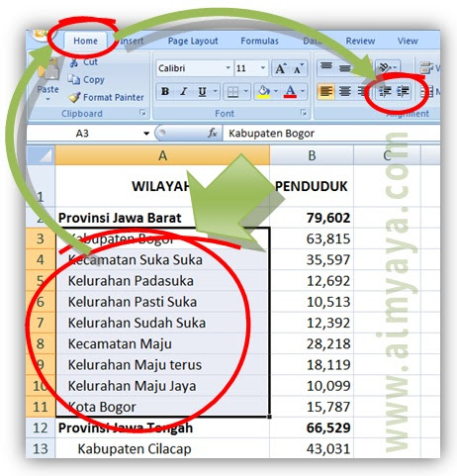Click the Orientation text angle icon

[x=384, y=67]
